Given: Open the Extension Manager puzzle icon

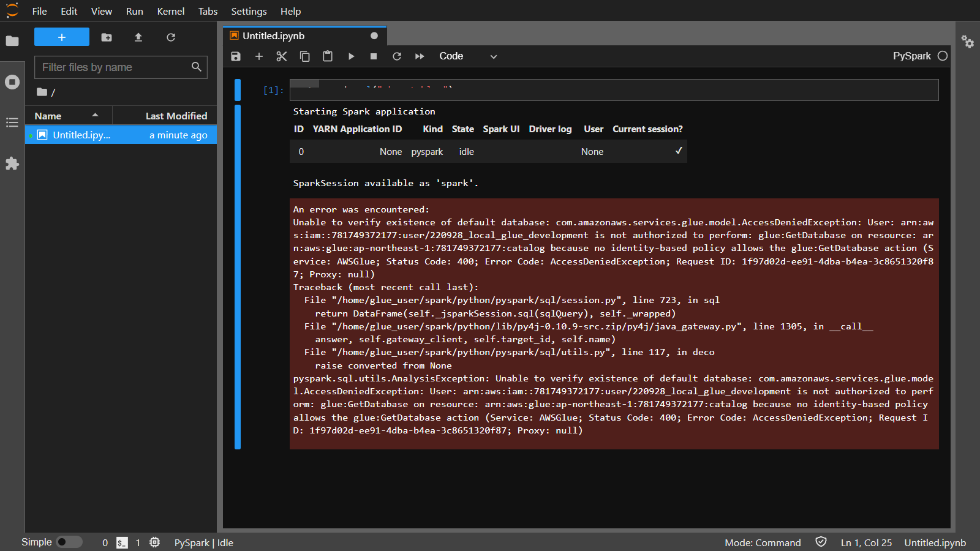Looking at the screenshot, I should (12, 163).
